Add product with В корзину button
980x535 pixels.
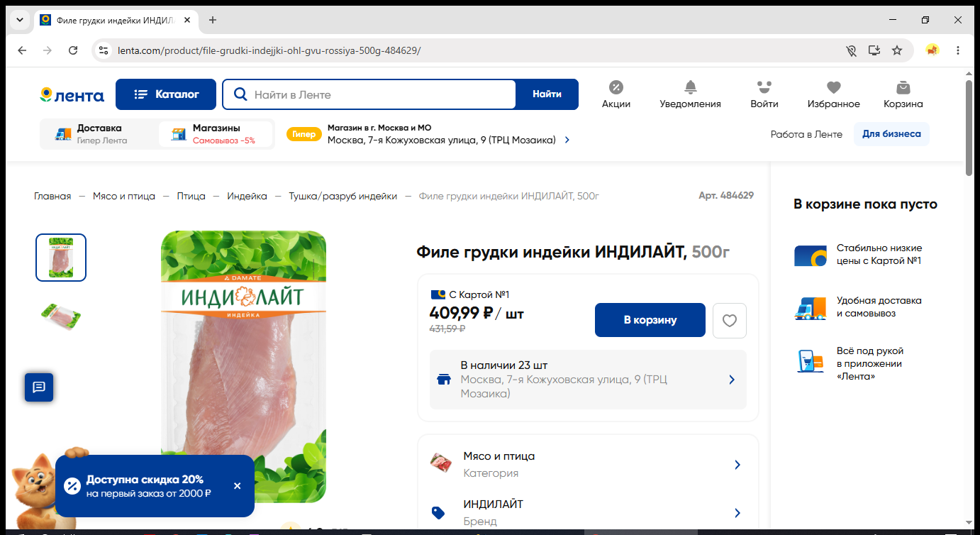(x=650, y=320)
